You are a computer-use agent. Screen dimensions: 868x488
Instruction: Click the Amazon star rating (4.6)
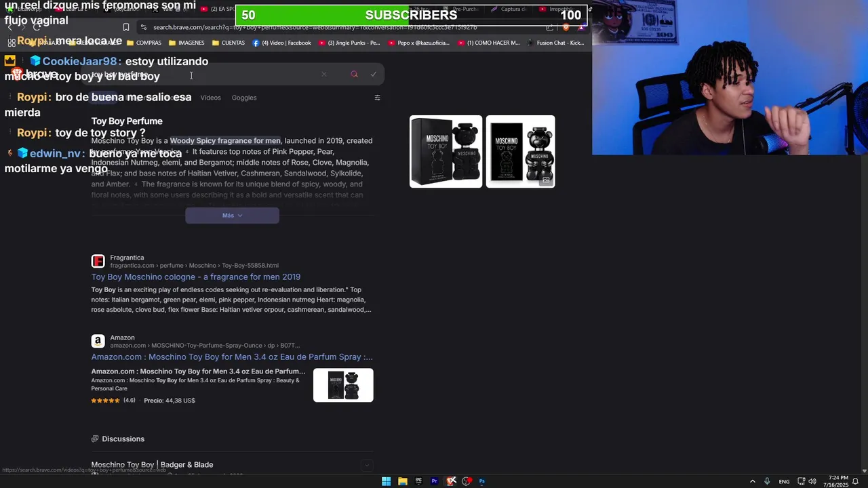[x=113, y=401]
